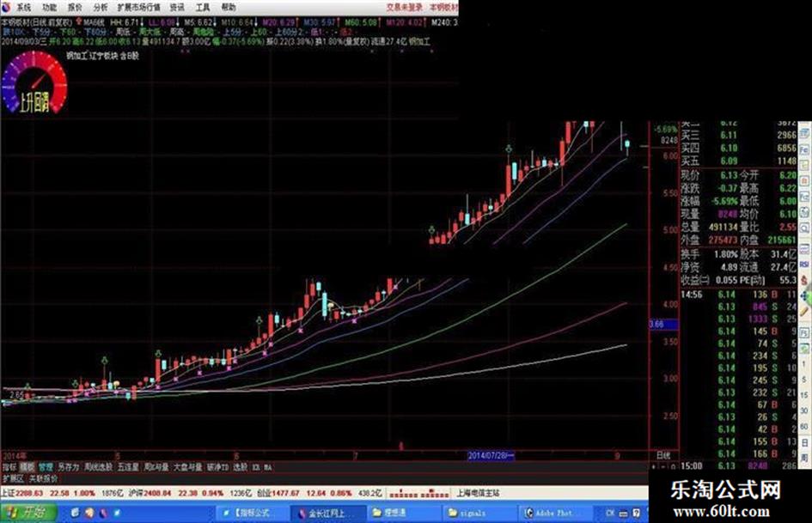Select the 选股 template tab

[x=240, y=467]
